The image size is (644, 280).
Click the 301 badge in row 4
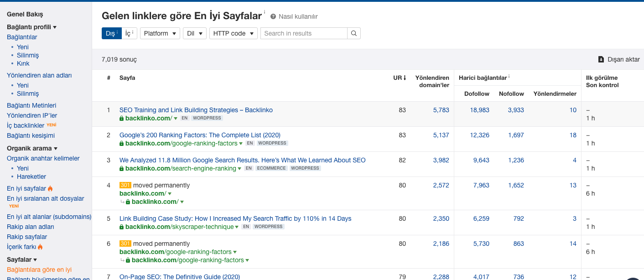click(x=125, y=185)
